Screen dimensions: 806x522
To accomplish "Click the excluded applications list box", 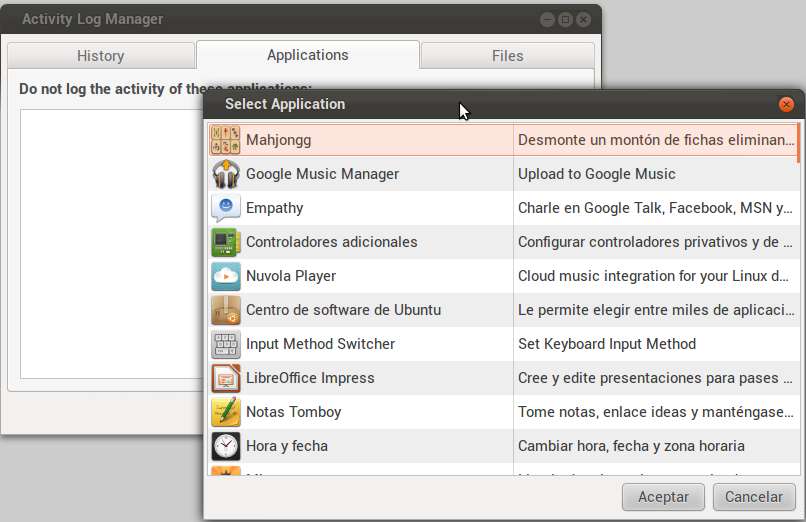I will click(x=112, y=244).
